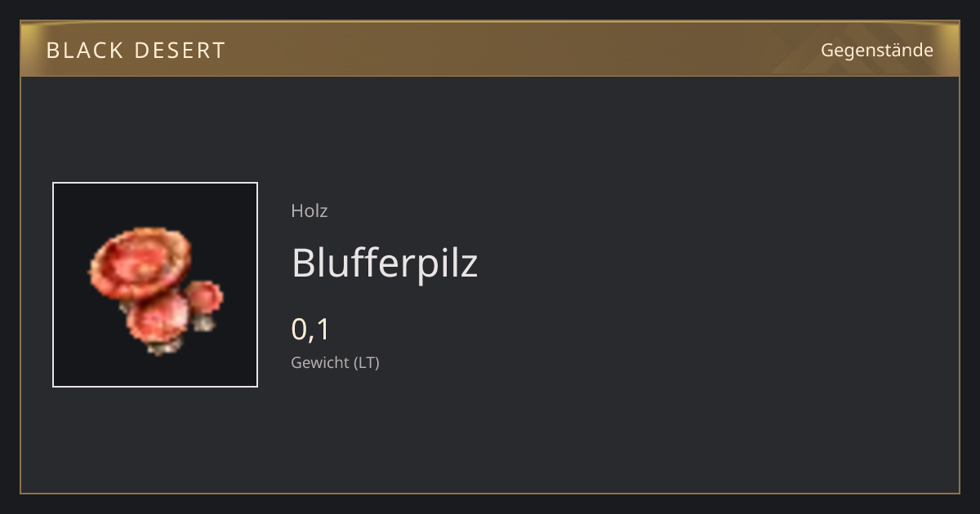Click the 0,1 weight value

(310, 330)
